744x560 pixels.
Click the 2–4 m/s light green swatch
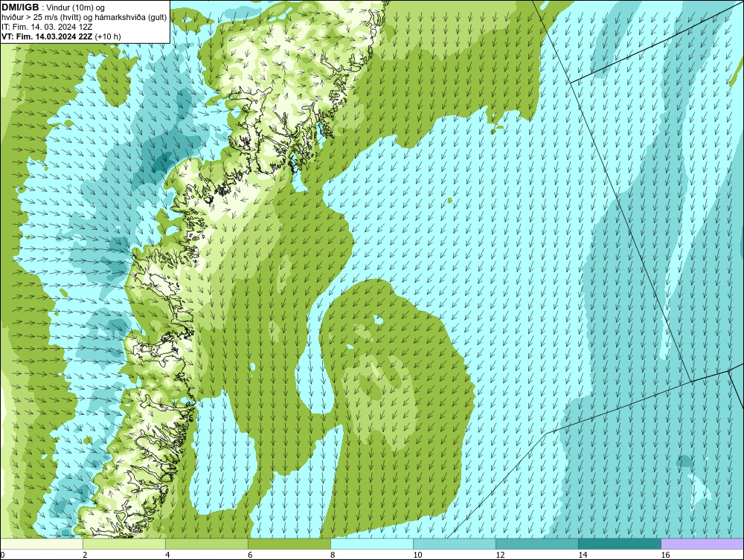tap(124, 544)
